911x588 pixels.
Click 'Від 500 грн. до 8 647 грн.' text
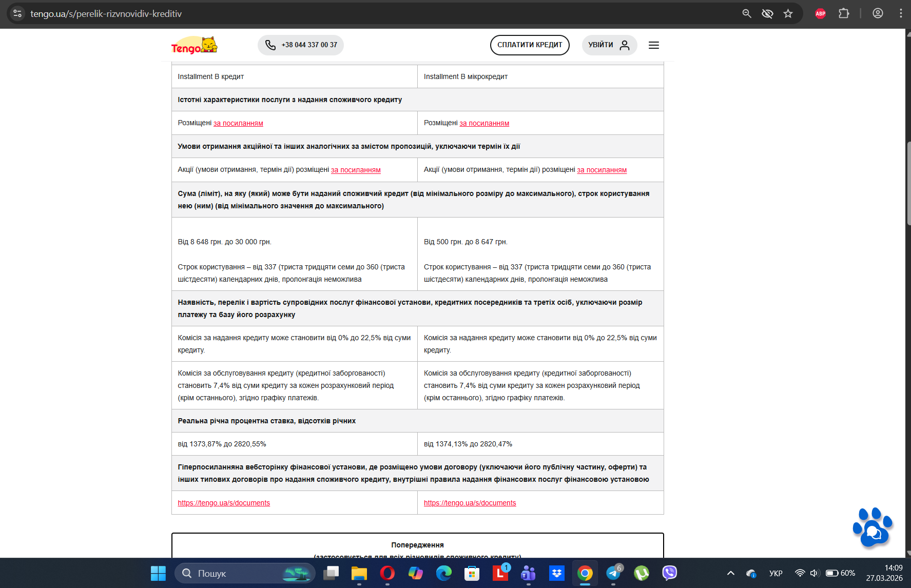[x=466, y=242]
